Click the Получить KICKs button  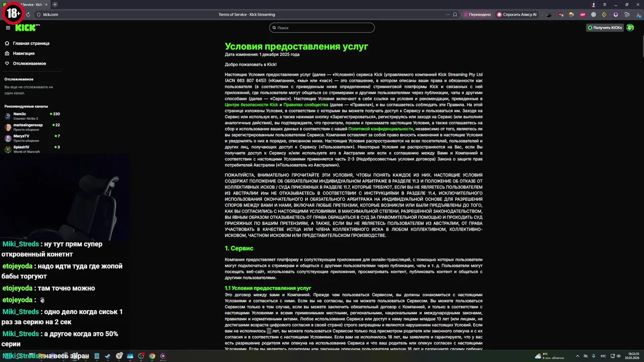tap(605, 28)
